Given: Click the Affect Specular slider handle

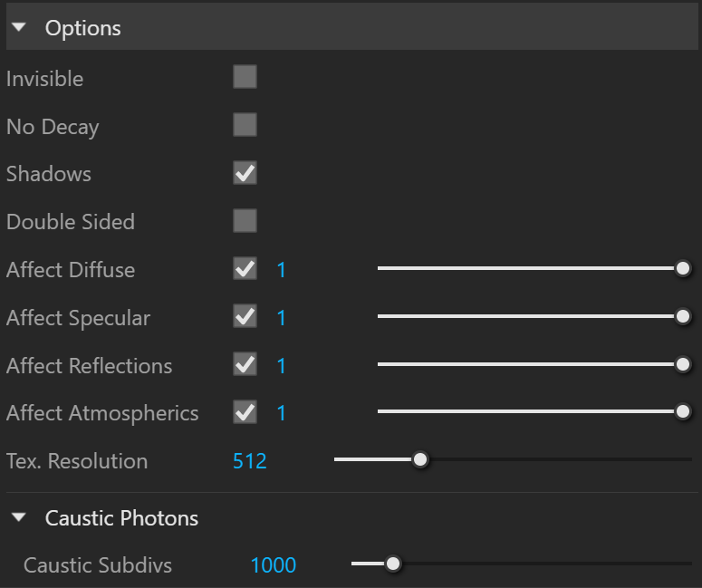Looking at the screenshot, I should (683, 316).
